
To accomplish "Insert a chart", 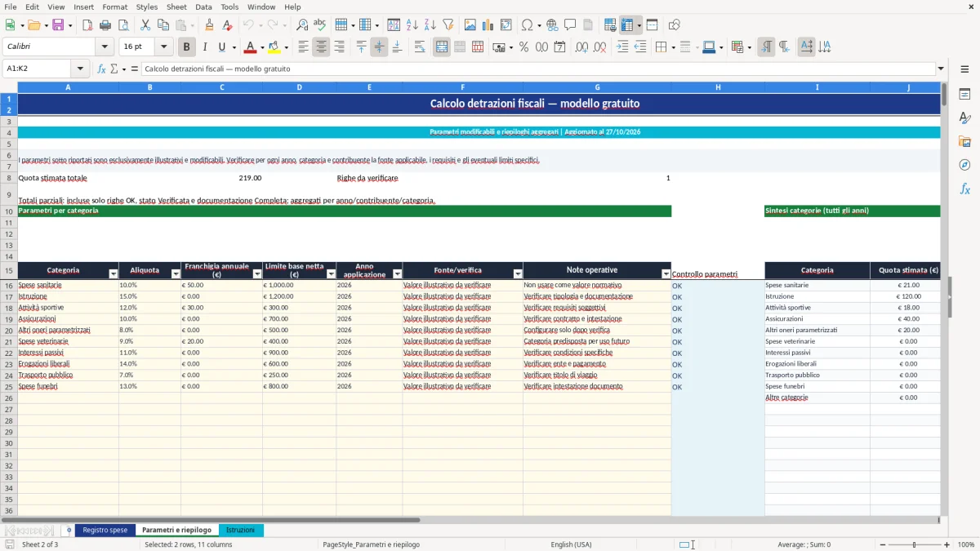I will (x=488, y=25).
